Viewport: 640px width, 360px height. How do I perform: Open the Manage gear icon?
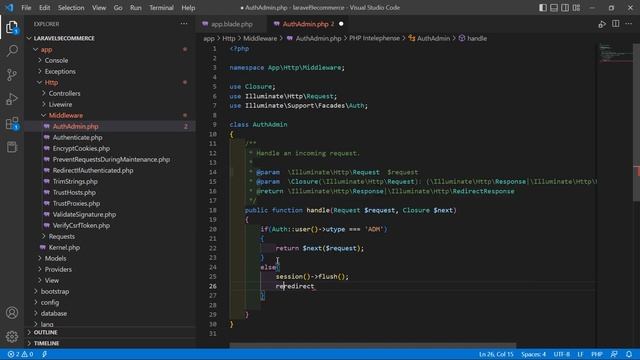[12, 336]
